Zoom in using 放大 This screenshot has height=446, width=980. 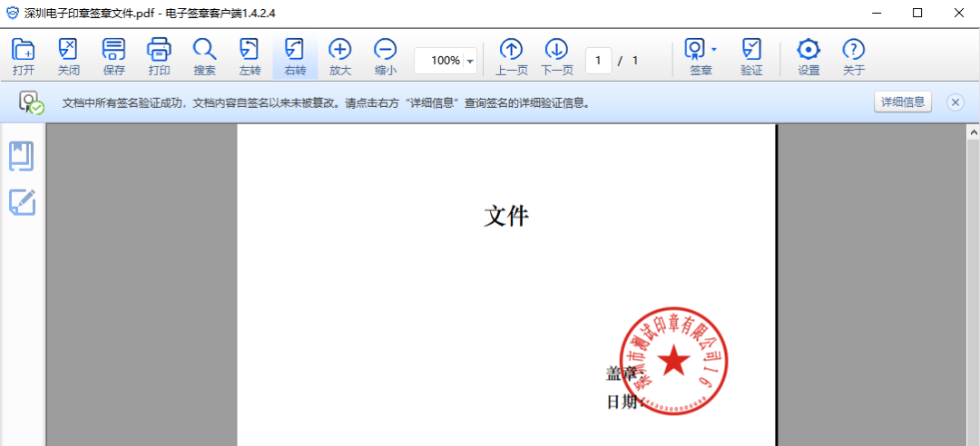(x=340, y=57)
